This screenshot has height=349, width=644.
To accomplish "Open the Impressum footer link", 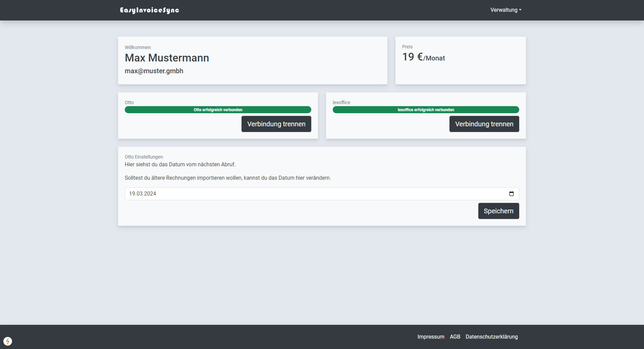I will point(431,337).
